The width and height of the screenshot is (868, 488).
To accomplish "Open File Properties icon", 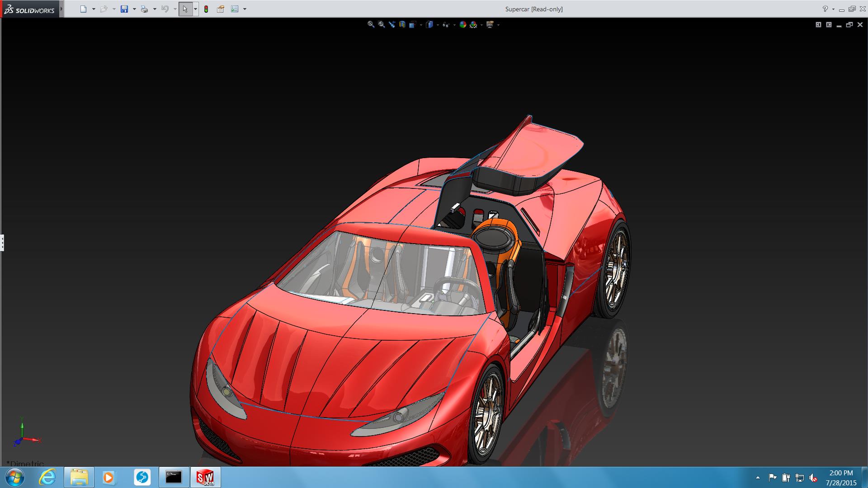I will (221, 9).
